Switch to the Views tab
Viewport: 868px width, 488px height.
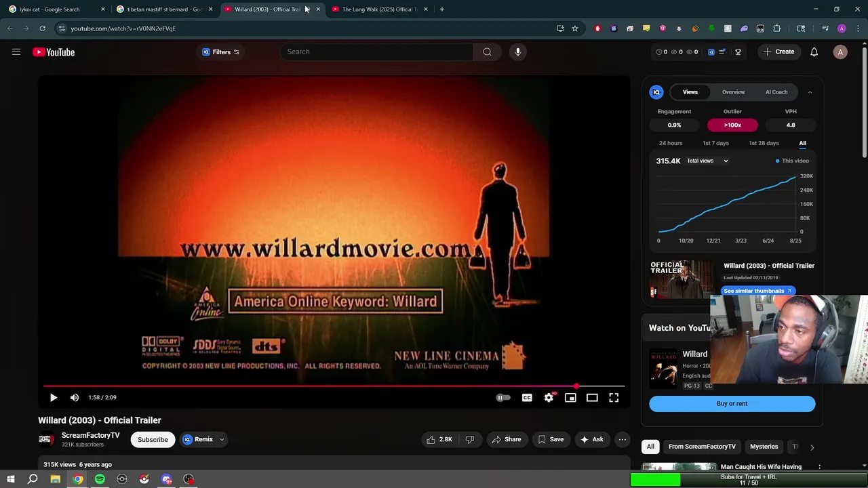coord(690,92)
